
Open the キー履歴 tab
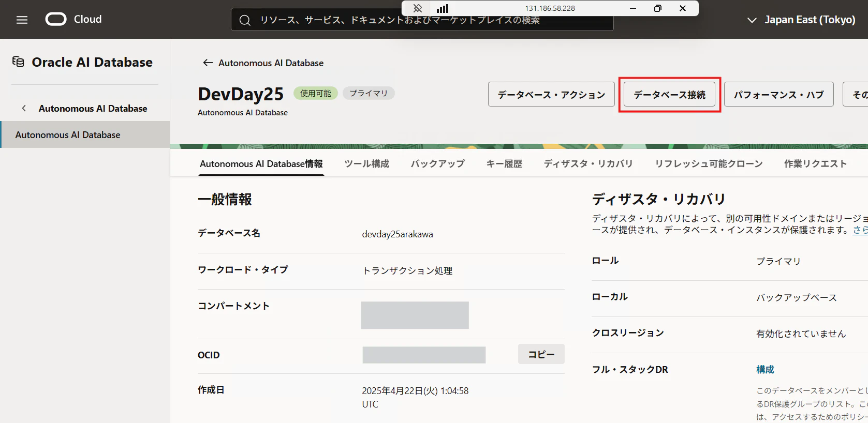[x=504, y=164]
